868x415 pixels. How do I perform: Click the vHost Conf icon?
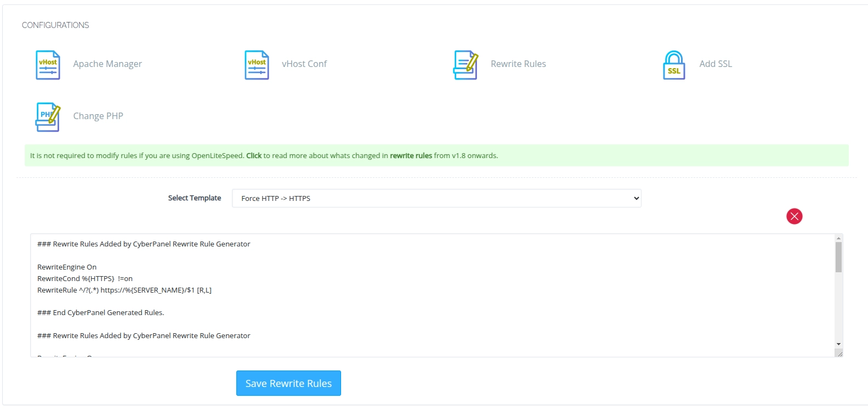pos(257,65)
